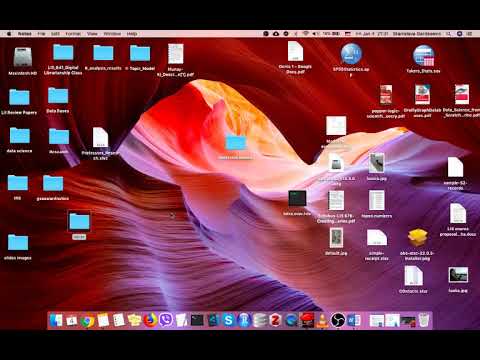Select the Data Bases folder
Viewport: 480px width, 360px height.
58,96
